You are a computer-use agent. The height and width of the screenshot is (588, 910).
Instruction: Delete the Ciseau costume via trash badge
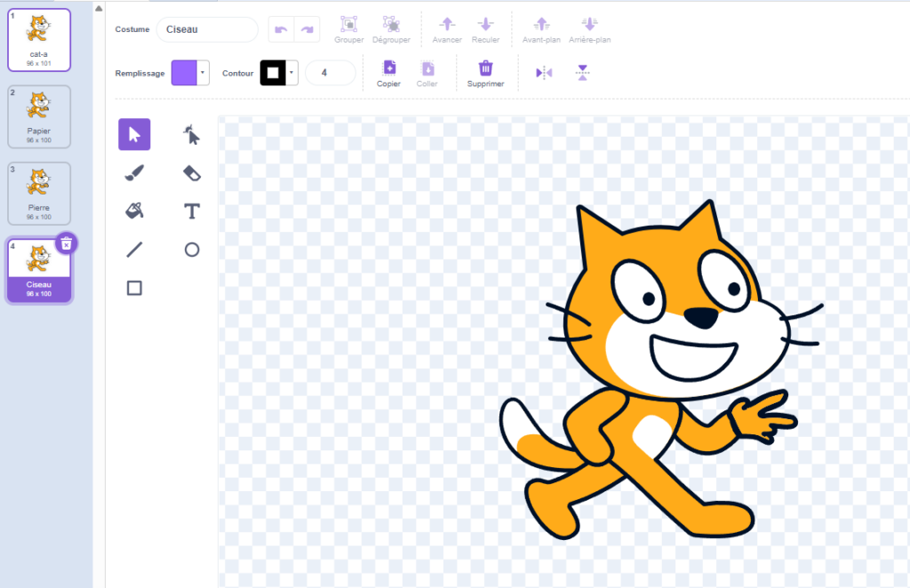tap(66, 244)
